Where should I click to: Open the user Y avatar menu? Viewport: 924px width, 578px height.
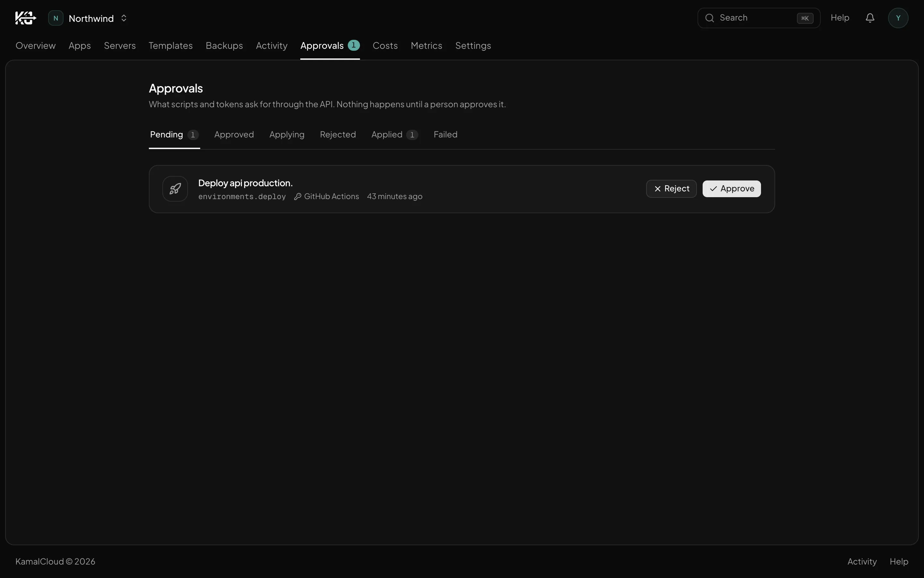click(x=898, y=18)
